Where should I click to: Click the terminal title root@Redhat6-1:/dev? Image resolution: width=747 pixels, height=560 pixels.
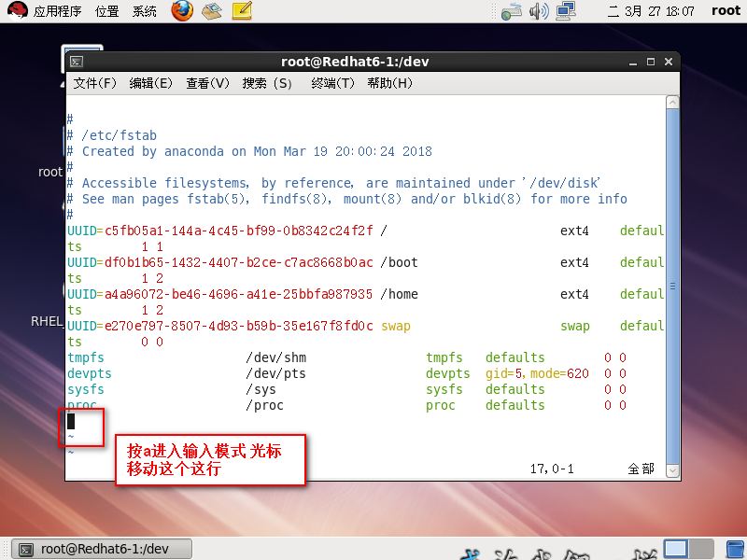355,62
